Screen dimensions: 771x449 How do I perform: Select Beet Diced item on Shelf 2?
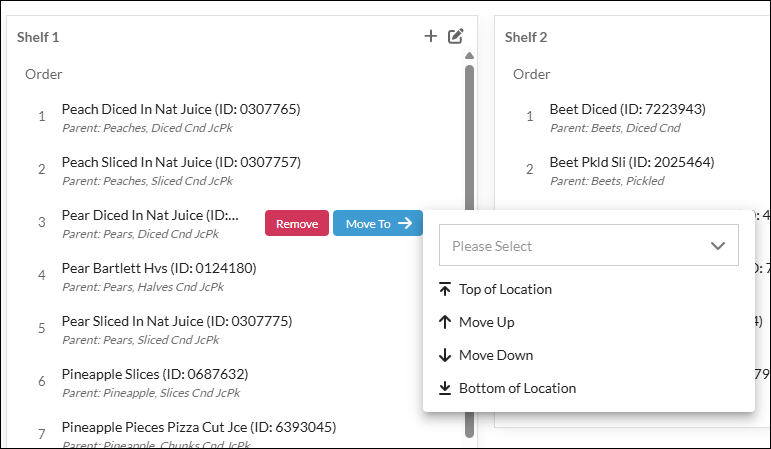(627, 109)
